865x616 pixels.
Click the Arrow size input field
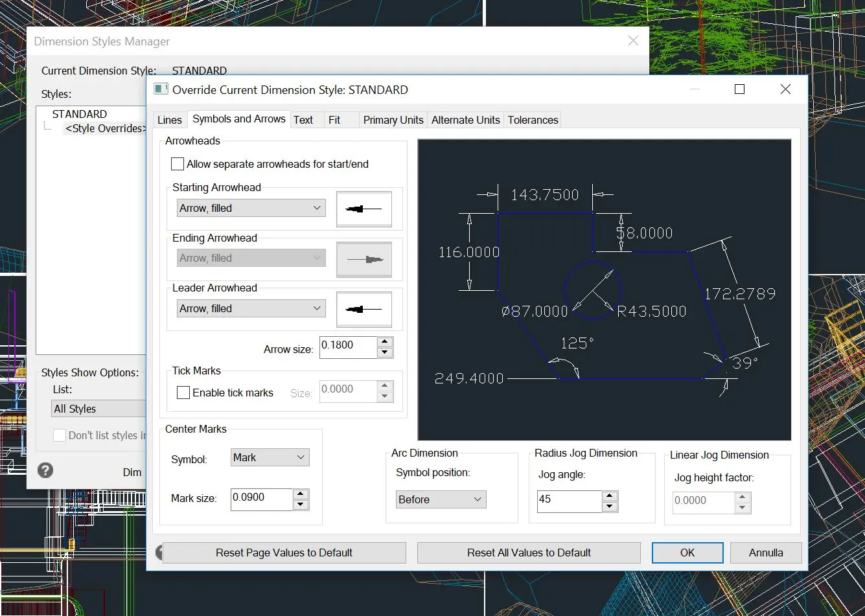[348, 347]
